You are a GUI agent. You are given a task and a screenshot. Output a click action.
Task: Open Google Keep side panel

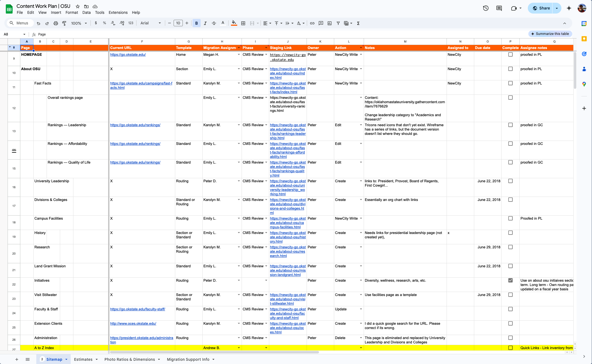coord(584,39)
